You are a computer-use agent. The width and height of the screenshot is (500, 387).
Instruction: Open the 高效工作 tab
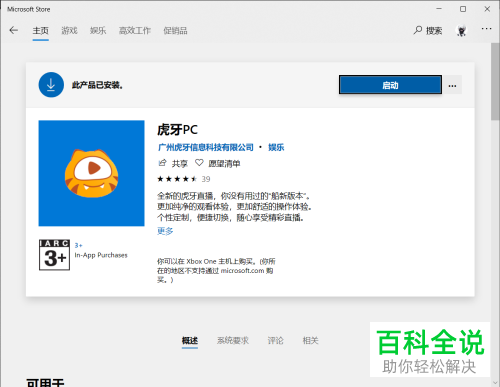tap(135, 31)
